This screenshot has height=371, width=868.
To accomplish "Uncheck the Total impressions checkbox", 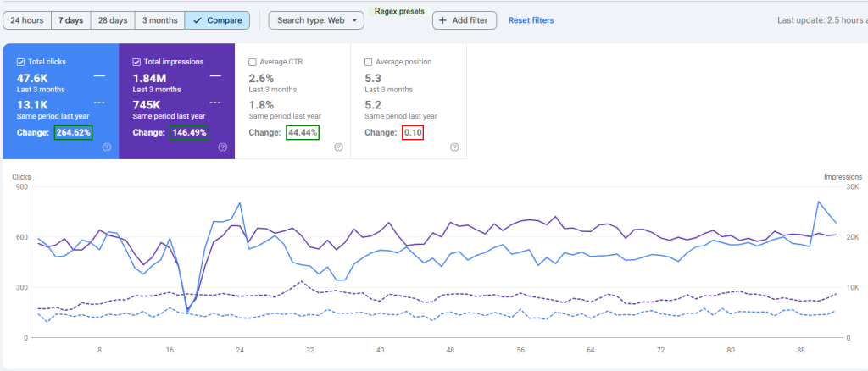I will [137, 62].
